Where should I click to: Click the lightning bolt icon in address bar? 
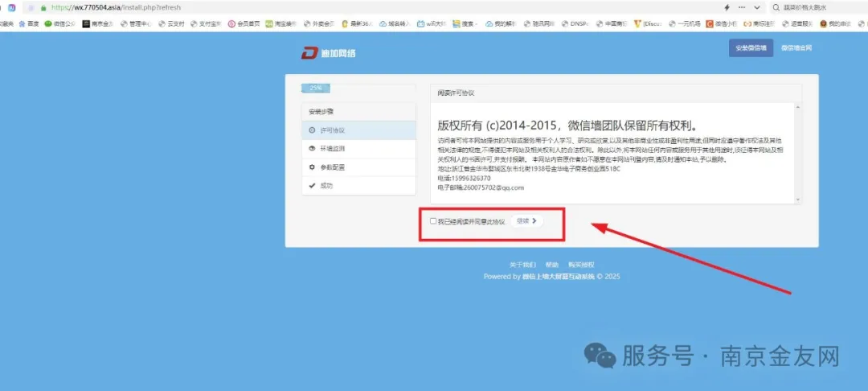pos(727,8)
